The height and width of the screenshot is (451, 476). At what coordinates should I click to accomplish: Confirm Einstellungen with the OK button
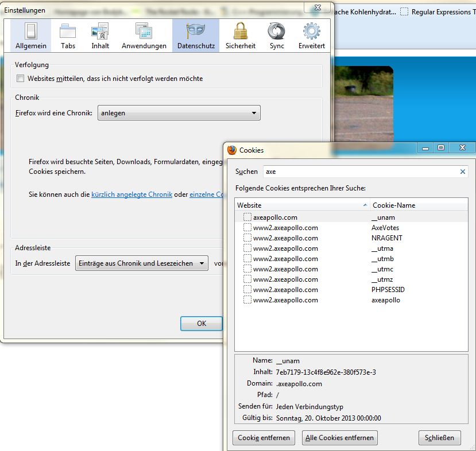pos(202,323)
